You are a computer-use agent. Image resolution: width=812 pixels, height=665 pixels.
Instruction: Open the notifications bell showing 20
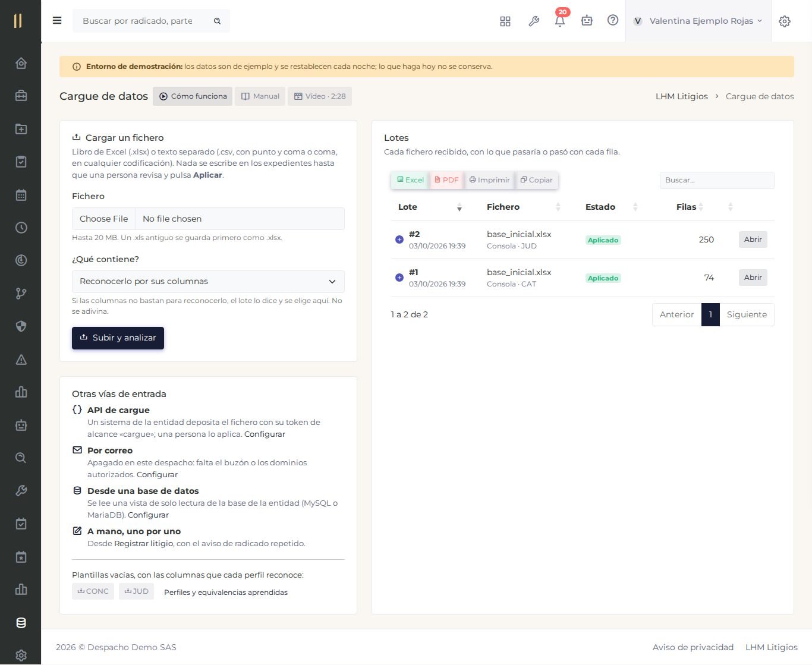pyautogui.click(x=560, y=21)
